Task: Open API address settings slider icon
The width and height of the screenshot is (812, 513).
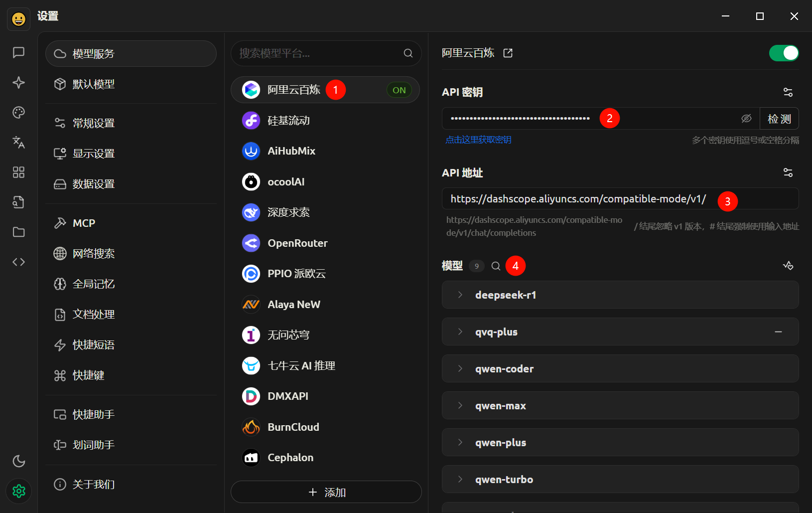Action: pos(788,172)
